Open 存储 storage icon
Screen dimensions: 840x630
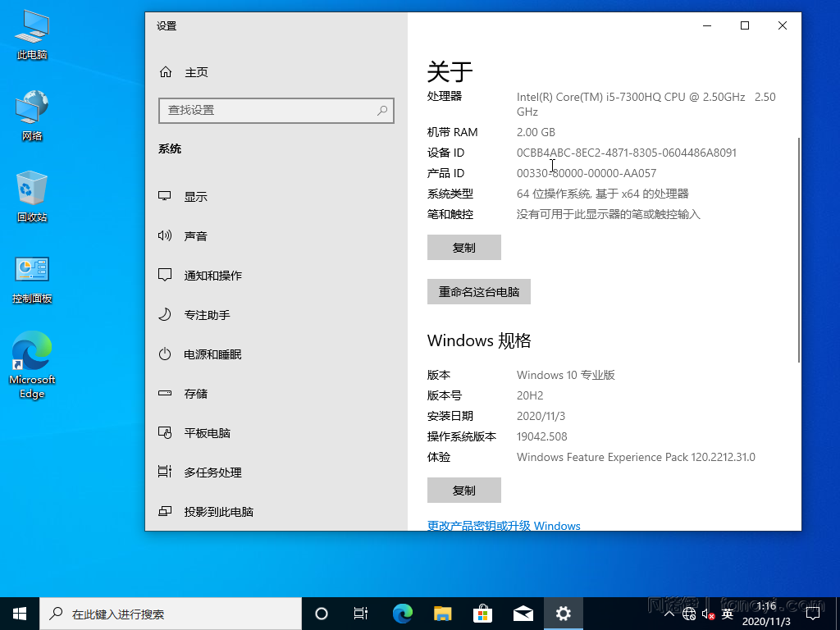[x=164, y=393]
